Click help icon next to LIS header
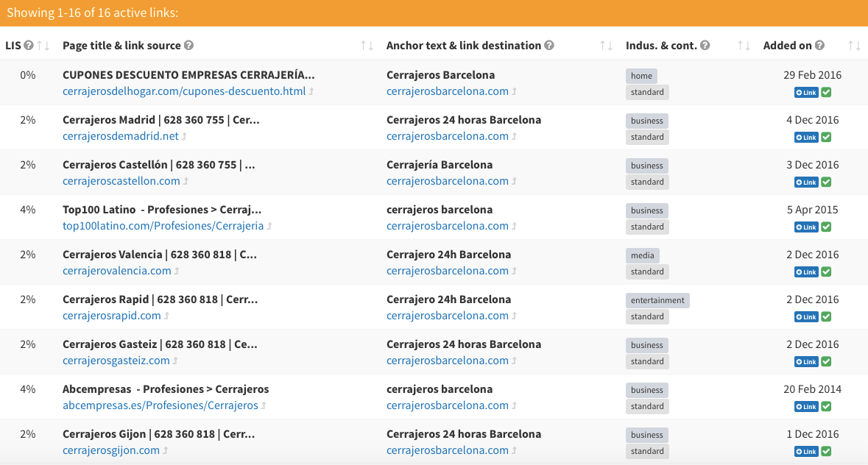 (29, 46)
